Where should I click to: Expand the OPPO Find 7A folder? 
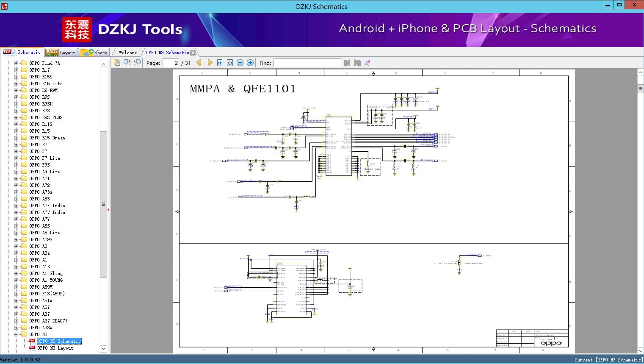17,63
